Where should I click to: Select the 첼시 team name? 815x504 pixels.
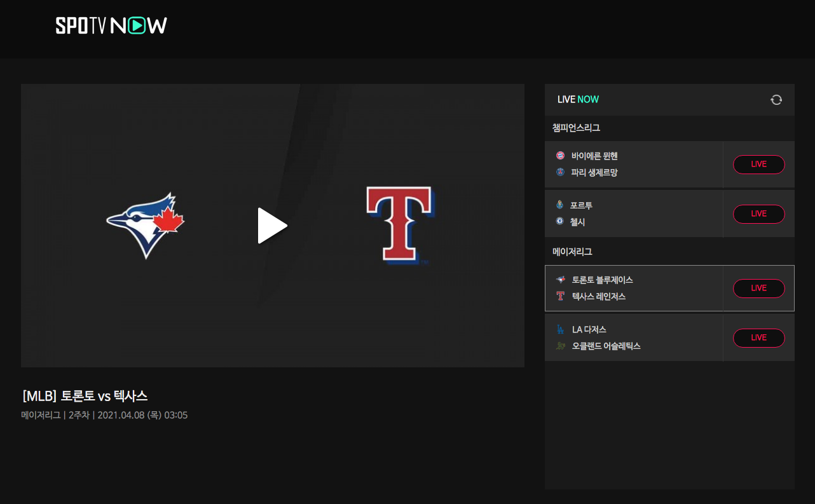click(578, 222)
